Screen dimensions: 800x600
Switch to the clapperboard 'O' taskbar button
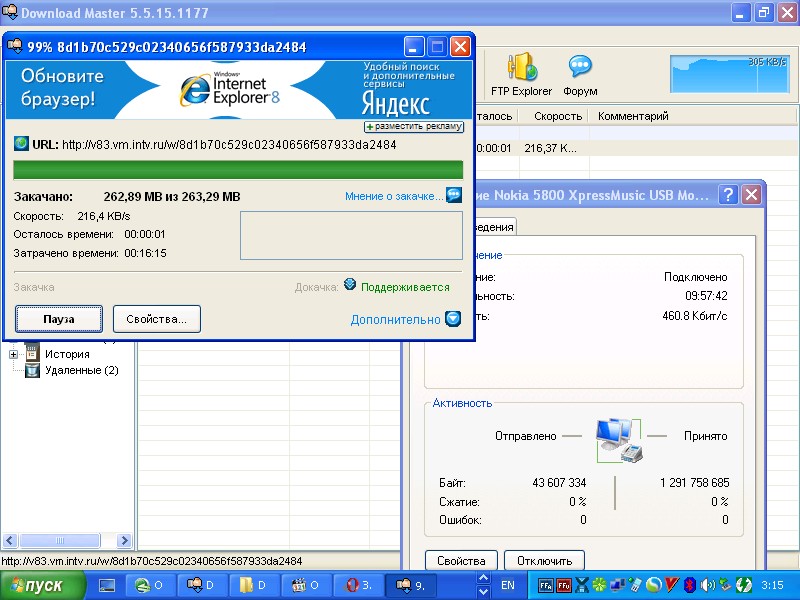(306, 585)
